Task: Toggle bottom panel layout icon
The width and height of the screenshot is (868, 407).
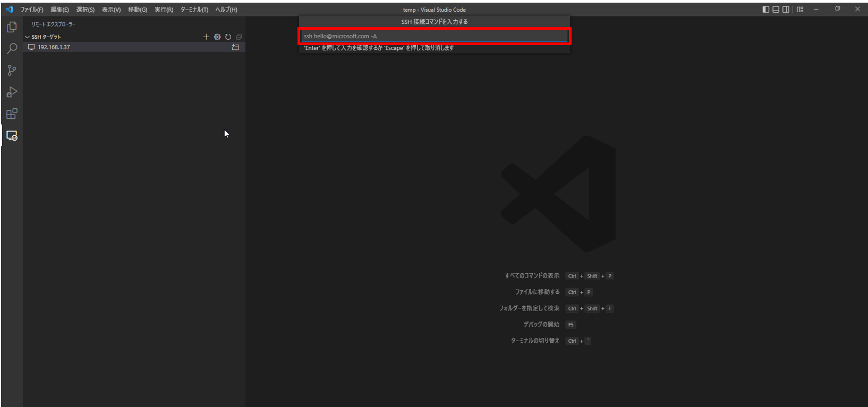Action: tap(776, 10)
